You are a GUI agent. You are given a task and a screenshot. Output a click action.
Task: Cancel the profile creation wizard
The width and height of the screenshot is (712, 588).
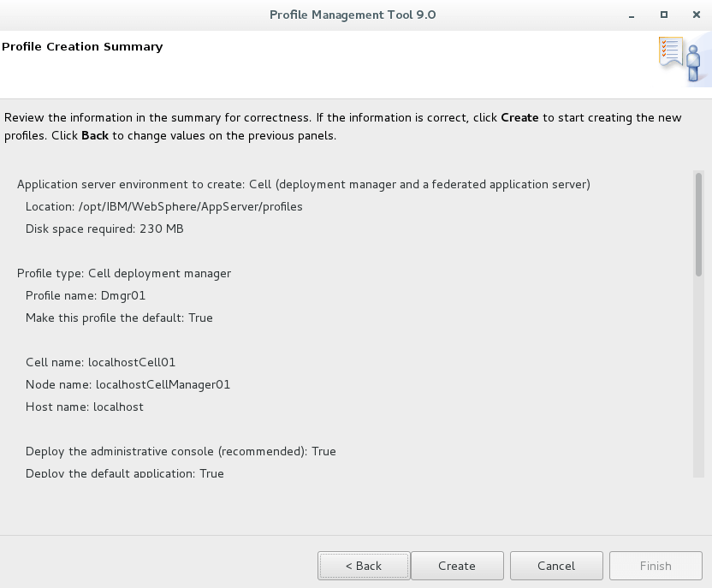pos(556,566)
